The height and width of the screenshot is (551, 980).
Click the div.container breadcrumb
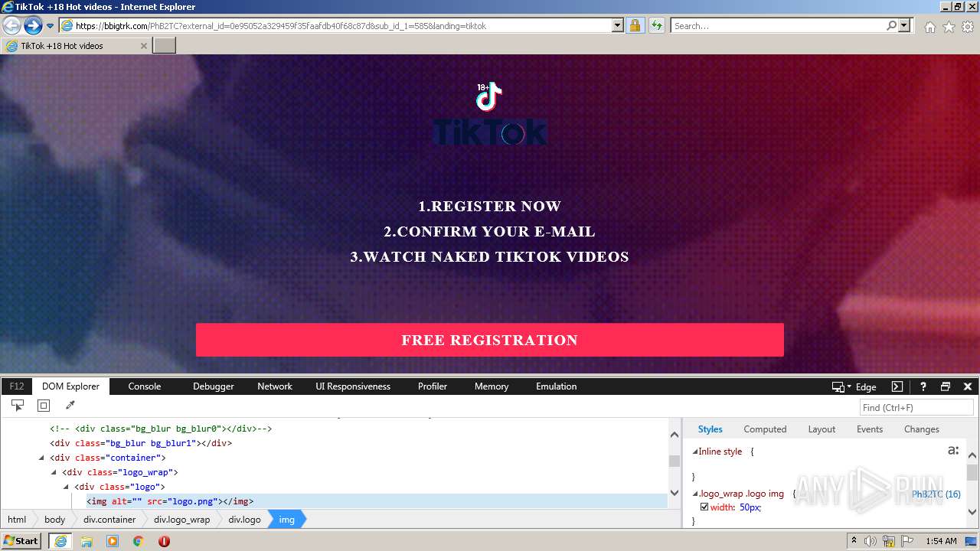tap(109, 520)
